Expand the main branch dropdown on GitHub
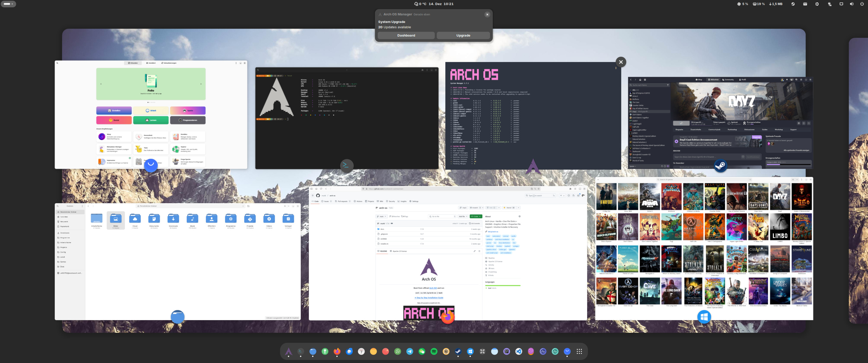868x363 pixels. click(x=382, y=217)
